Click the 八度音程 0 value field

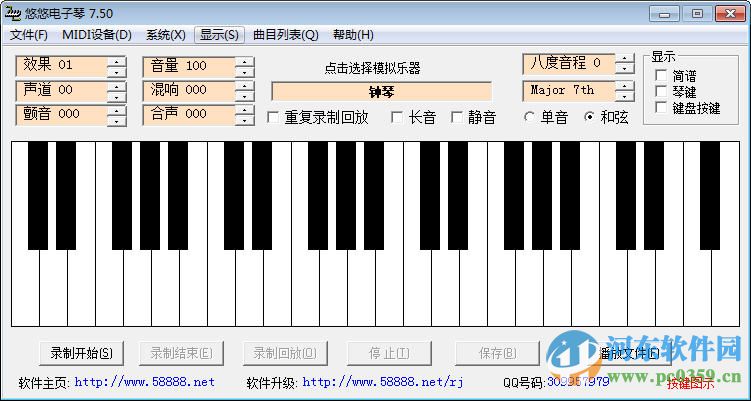(x=569, y=64)
